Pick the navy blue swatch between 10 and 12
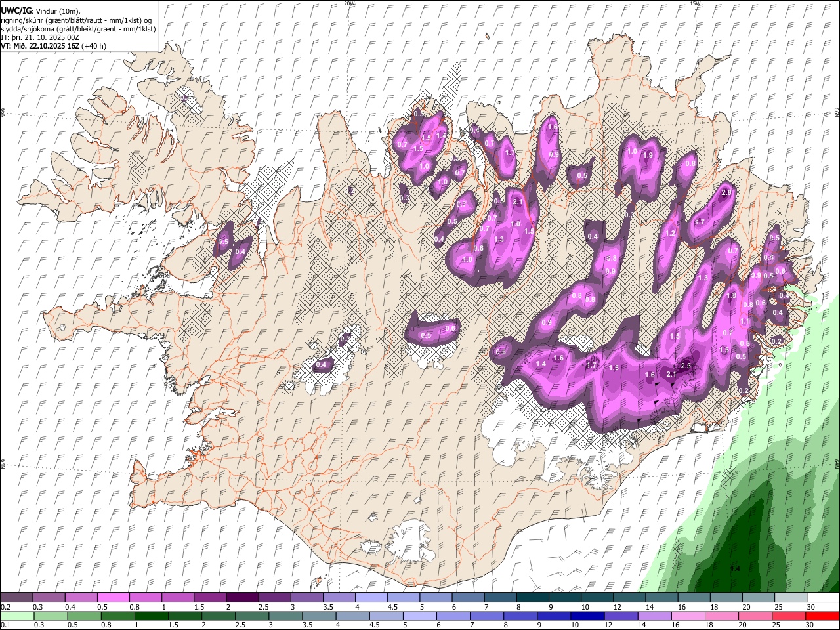 [587, 616]
